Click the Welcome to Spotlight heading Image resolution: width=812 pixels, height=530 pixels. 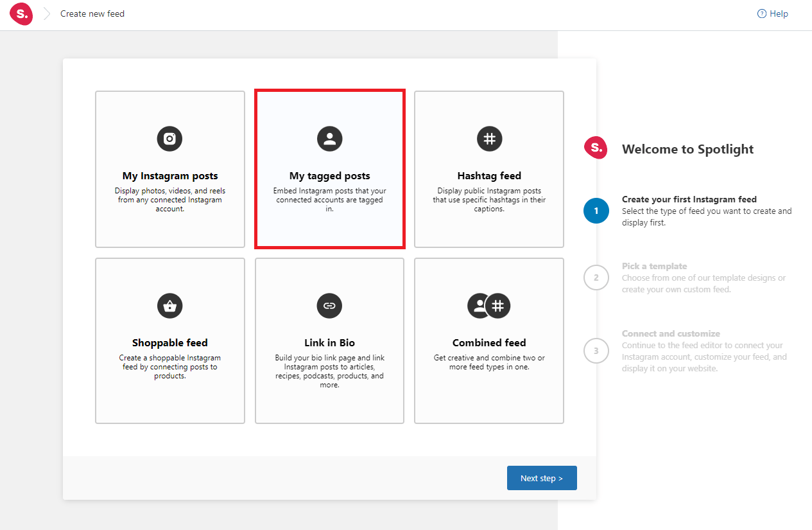tap(688, 149)
